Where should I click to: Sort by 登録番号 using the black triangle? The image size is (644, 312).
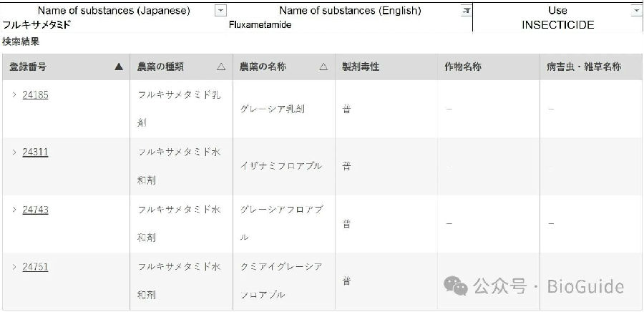point(119,67)
